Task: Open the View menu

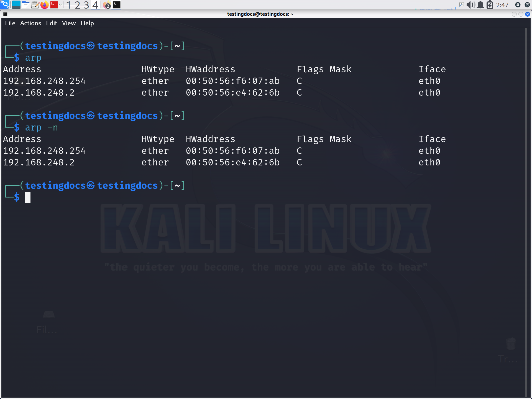Action: click(69, 23)
